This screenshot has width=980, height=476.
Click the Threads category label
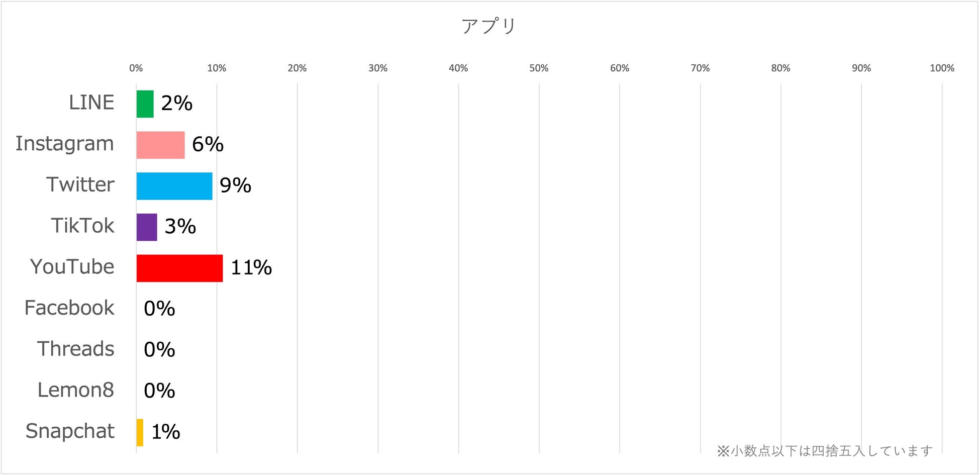76,349
